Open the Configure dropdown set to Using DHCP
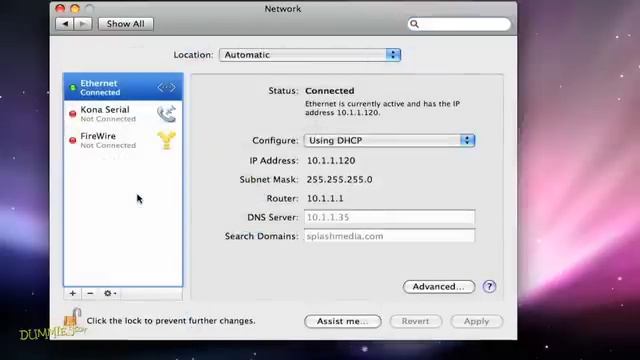Viewport: 640px width, 360px height. click(389, 140)
